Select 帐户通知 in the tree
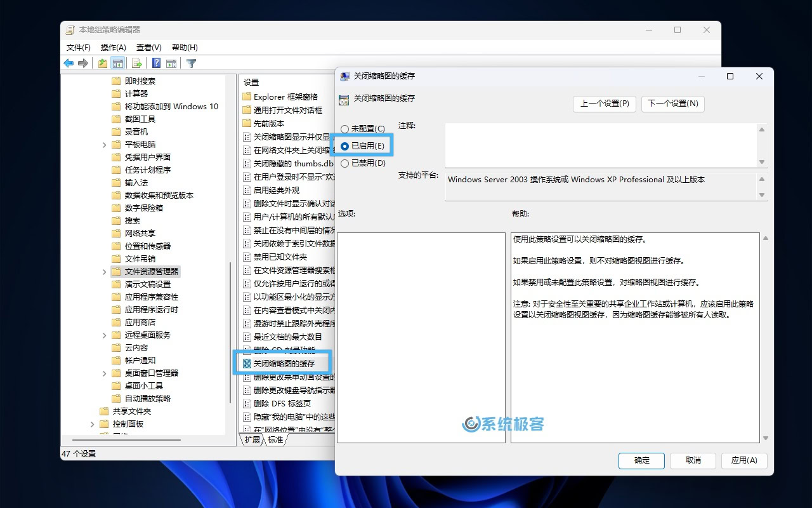The width and height of the screenshot is (812, 508). click(x=140, y=360)
